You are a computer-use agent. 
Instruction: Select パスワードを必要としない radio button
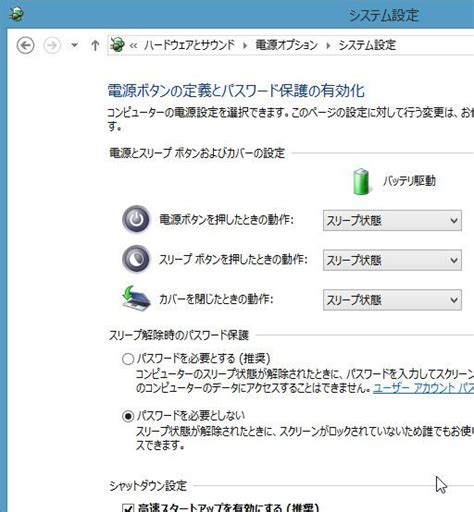click(128, 416)
